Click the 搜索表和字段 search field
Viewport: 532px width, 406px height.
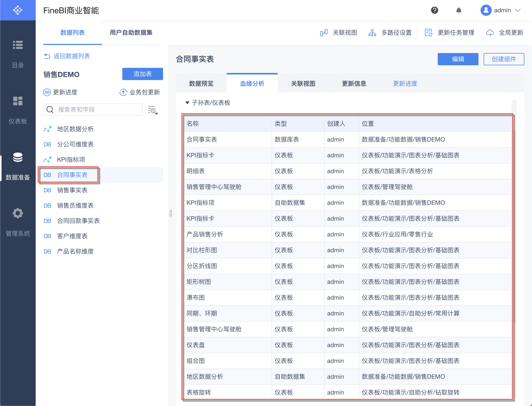pos(97,110)
